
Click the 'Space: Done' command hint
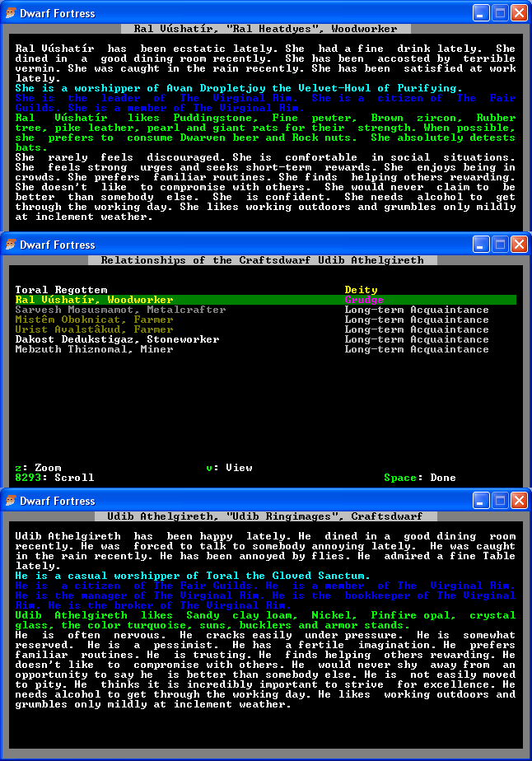(420, 478)
